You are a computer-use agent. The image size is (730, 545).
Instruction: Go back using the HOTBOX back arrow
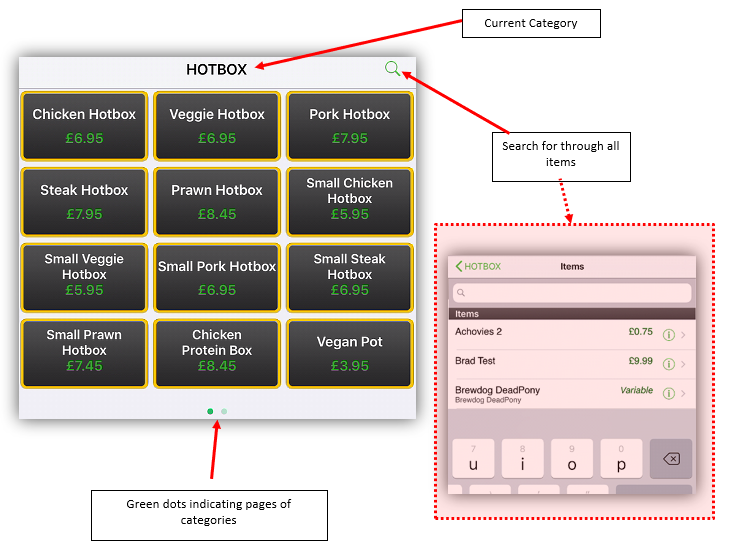point(477,267)
